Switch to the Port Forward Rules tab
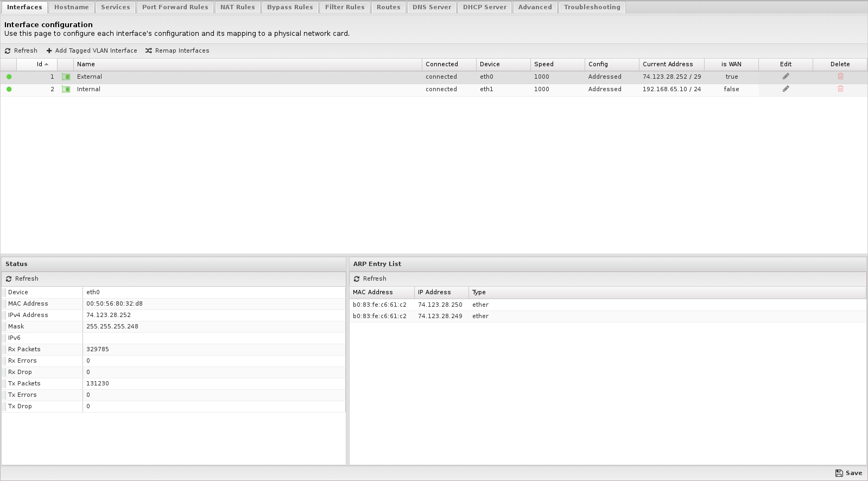Viewport: 868px width, 481px height. 175,8
